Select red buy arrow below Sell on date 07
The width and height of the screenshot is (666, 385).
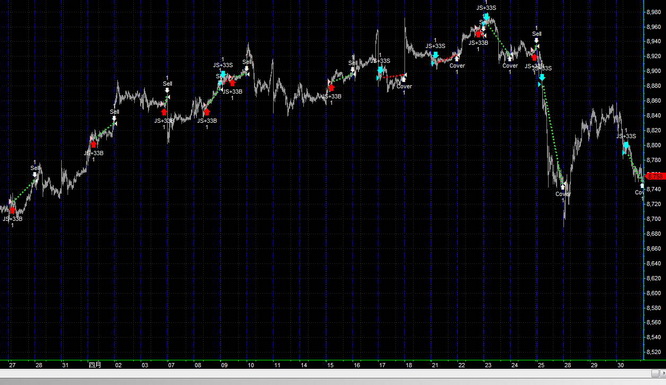pos(164,112)
